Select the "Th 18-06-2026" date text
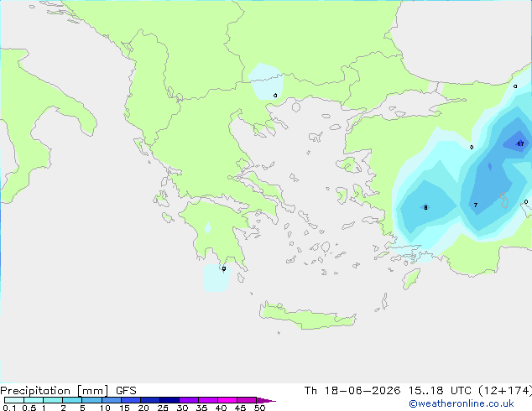The width and height of the screenshot is (532, 411). pyautogui.click(x=352, y=391)
